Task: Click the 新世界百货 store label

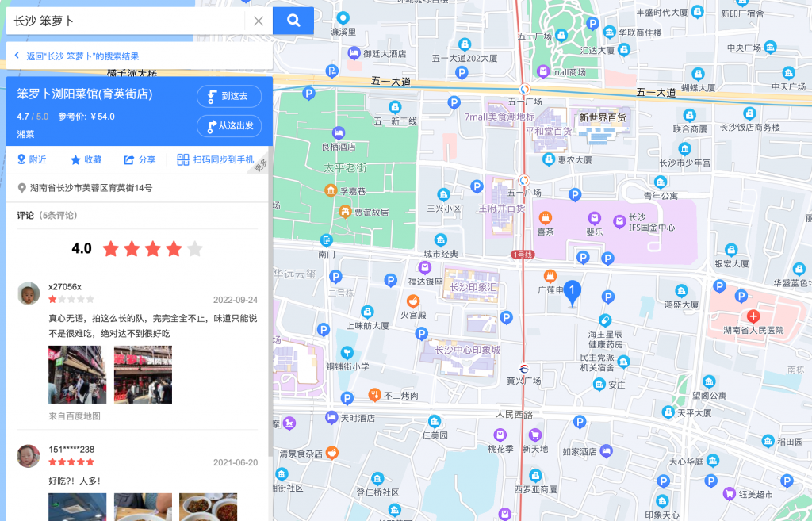Action: point(603,117)
